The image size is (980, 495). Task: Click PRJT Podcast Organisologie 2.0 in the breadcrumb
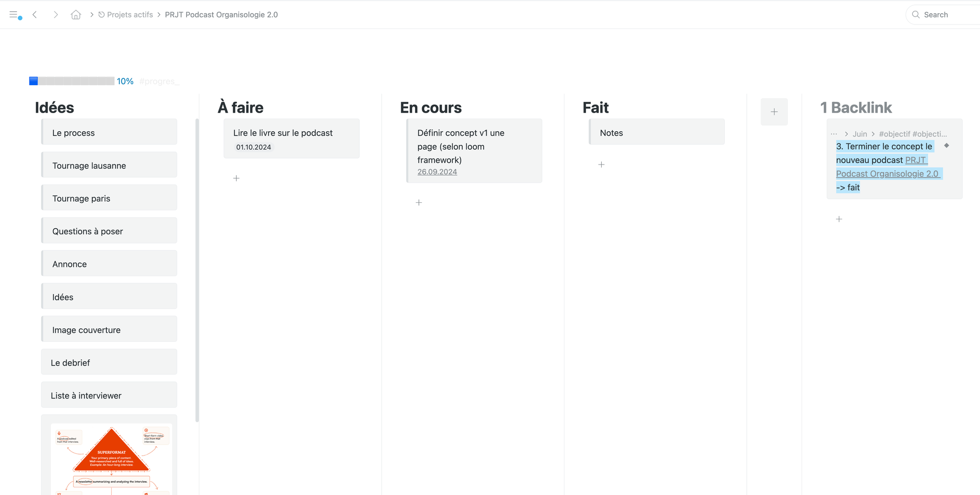click(x=221, y=14)
